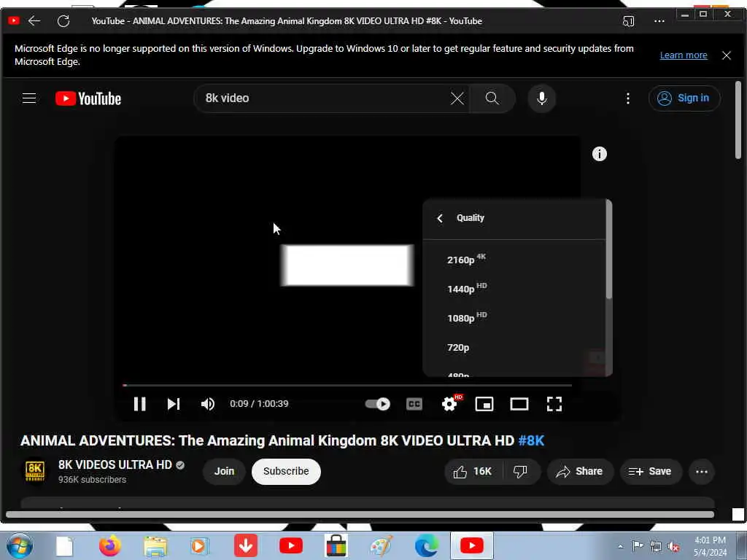Sign in to YouTube
This screenshot has height=560, width=747.
pos(684,98)
